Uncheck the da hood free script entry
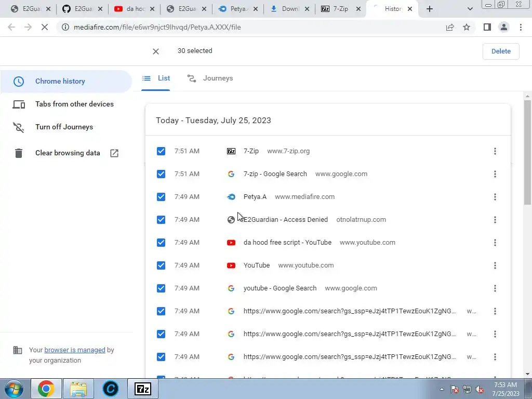This screenshot has height=399, width=532. click(x=161, y=243)
